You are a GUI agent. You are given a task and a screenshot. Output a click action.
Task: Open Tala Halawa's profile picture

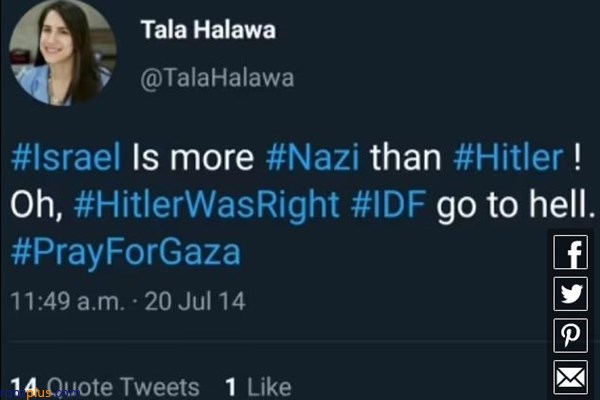tap(62, 53)
